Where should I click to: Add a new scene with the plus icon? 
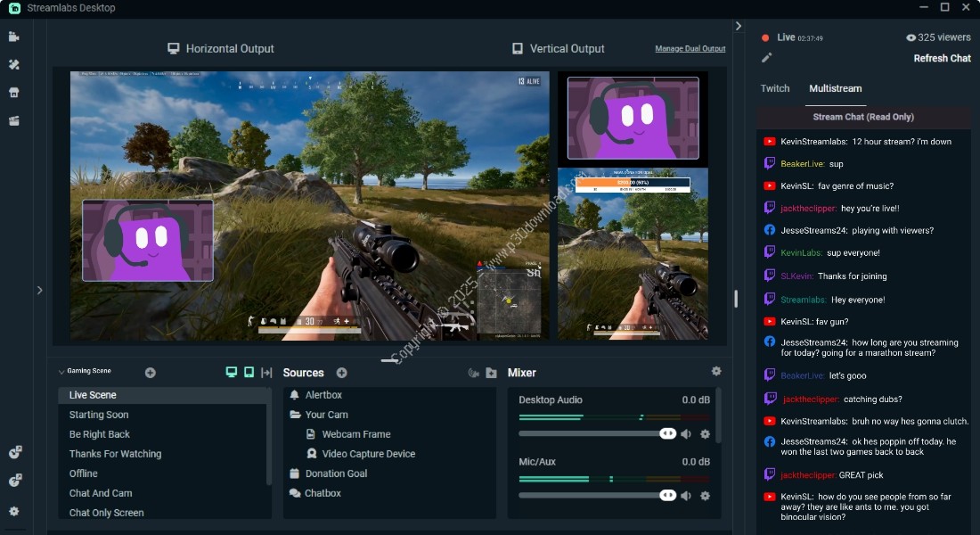(150, 373)
